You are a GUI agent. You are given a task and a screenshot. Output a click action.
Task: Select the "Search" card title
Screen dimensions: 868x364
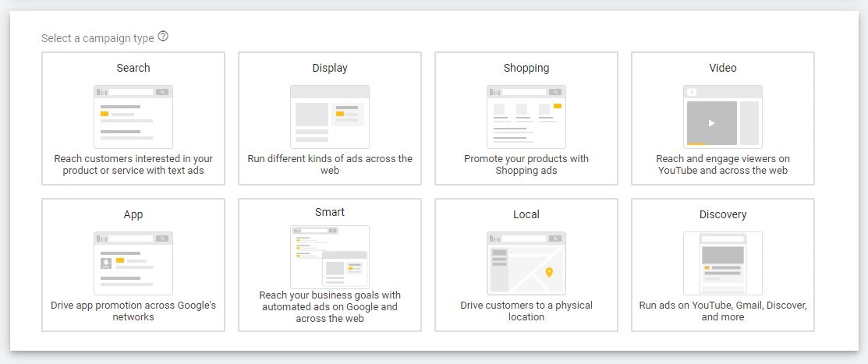click(133, 68)
